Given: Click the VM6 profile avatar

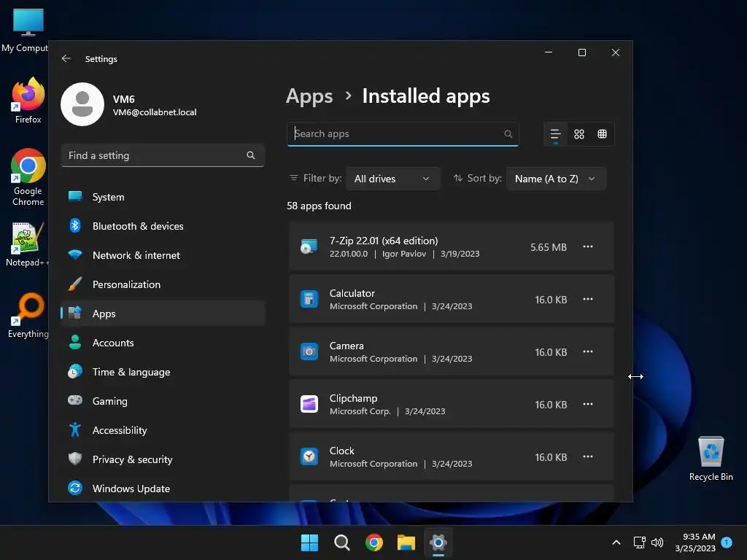Looking at the screenshot, I should click(x=82, y=104).
